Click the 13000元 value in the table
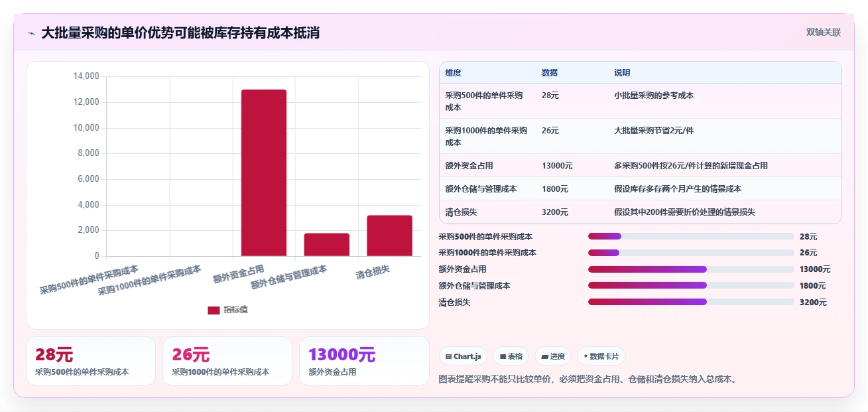This screenshot has height=412, width=868. tap(557, 166)
